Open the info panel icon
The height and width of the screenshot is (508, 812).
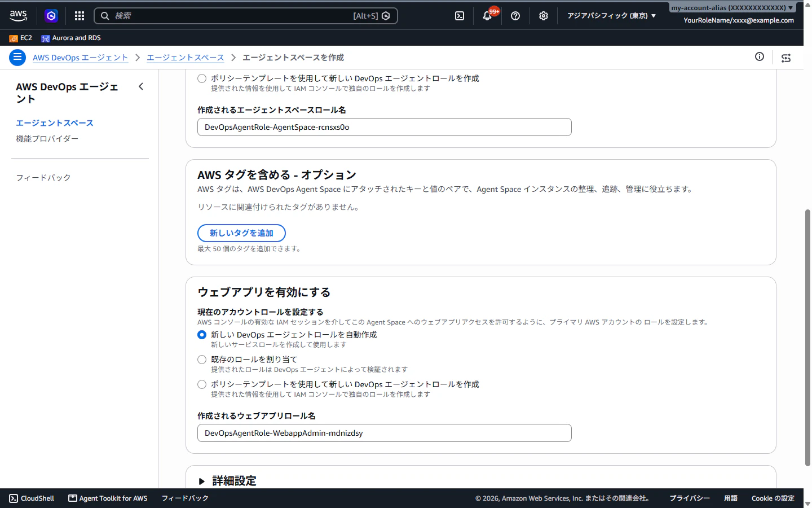click(760, 56)
